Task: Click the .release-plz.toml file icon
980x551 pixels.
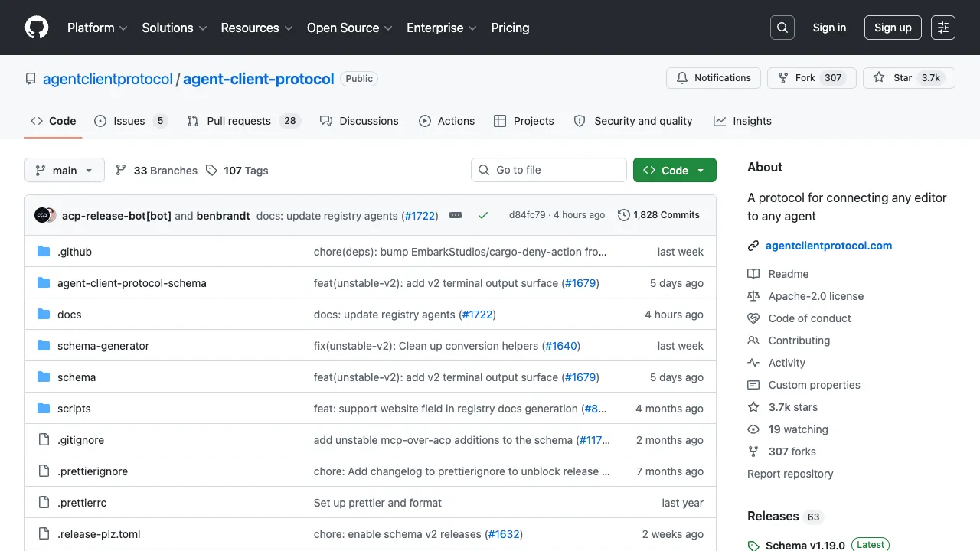Action: [x=44, y=534]
